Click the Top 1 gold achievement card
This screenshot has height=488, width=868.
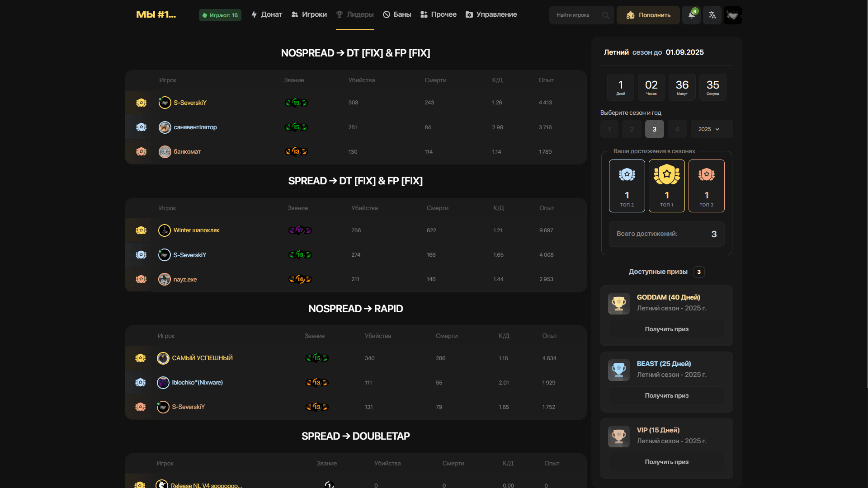pos(667,186)
